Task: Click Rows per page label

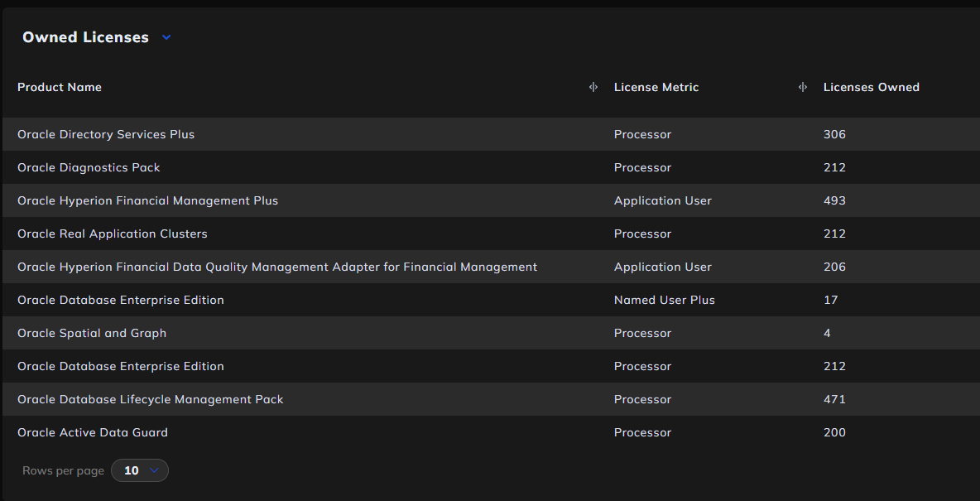Action: coord(63,470)
